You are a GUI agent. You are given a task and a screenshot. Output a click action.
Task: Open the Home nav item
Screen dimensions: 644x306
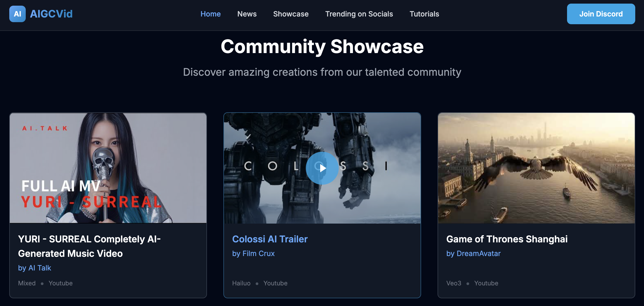(210, 14)
